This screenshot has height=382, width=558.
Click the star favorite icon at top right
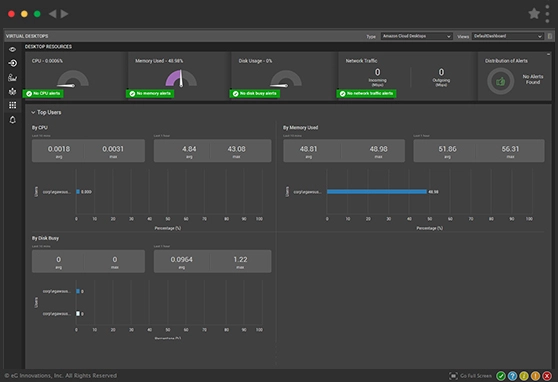pos(534,14)
